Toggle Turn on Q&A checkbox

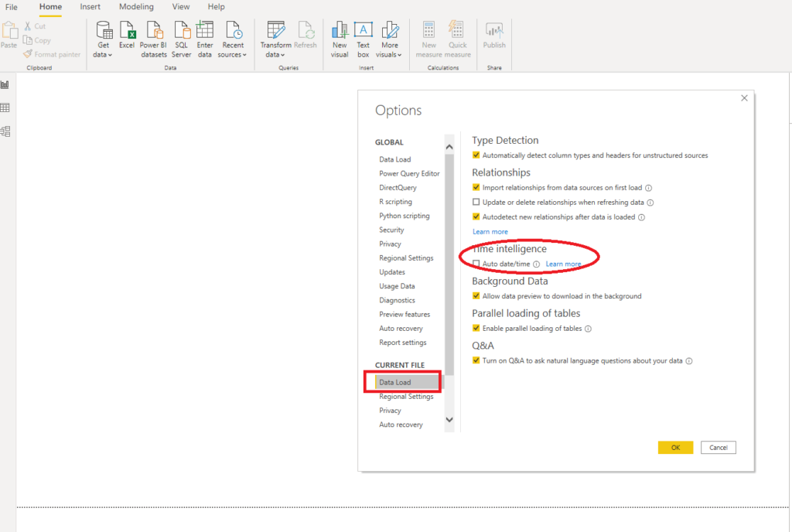(x=476, y=360)
